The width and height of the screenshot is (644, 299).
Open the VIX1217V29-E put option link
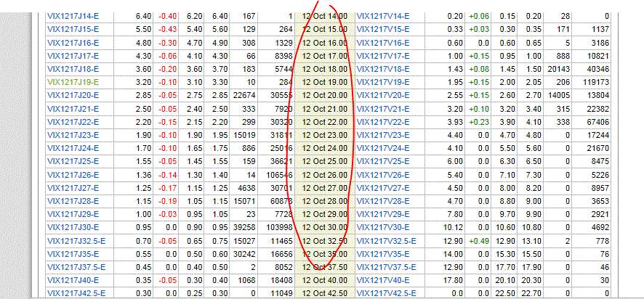pos(383,215)
